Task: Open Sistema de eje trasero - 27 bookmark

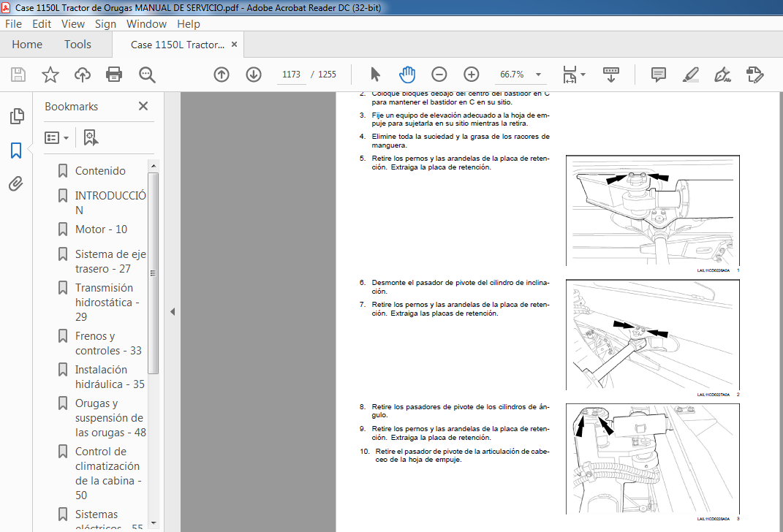Action: point(110,261)
